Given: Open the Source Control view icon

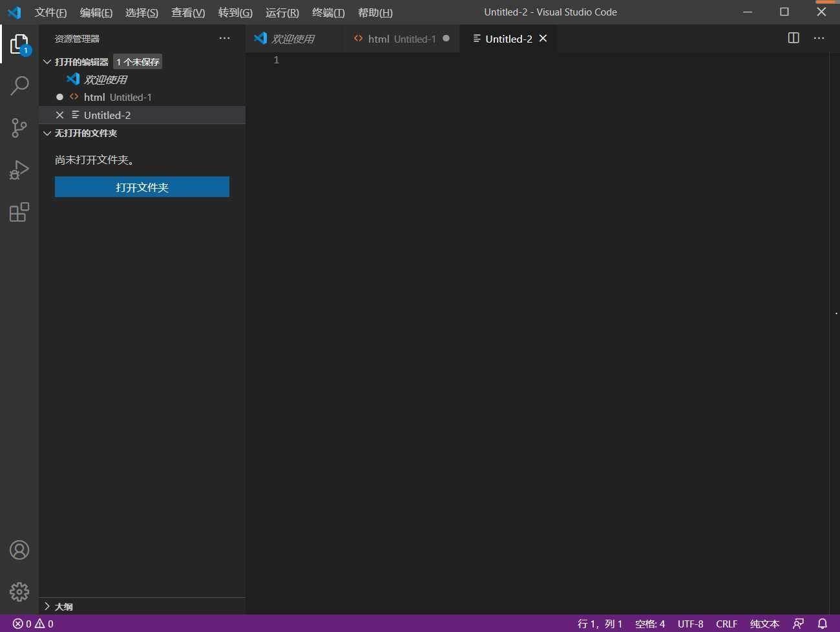Looking at the screenshot, I should coord(19,127).
